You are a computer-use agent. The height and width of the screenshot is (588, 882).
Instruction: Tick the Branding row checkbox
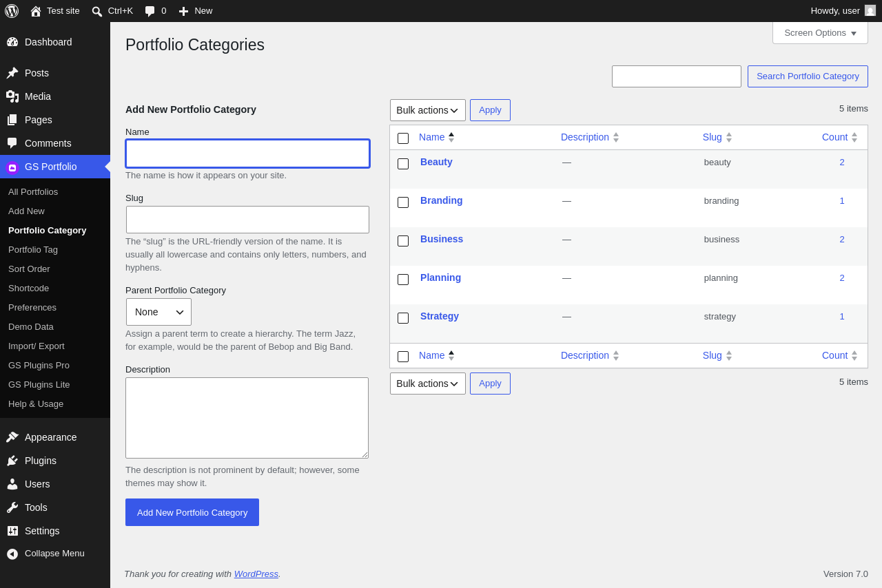403,202
